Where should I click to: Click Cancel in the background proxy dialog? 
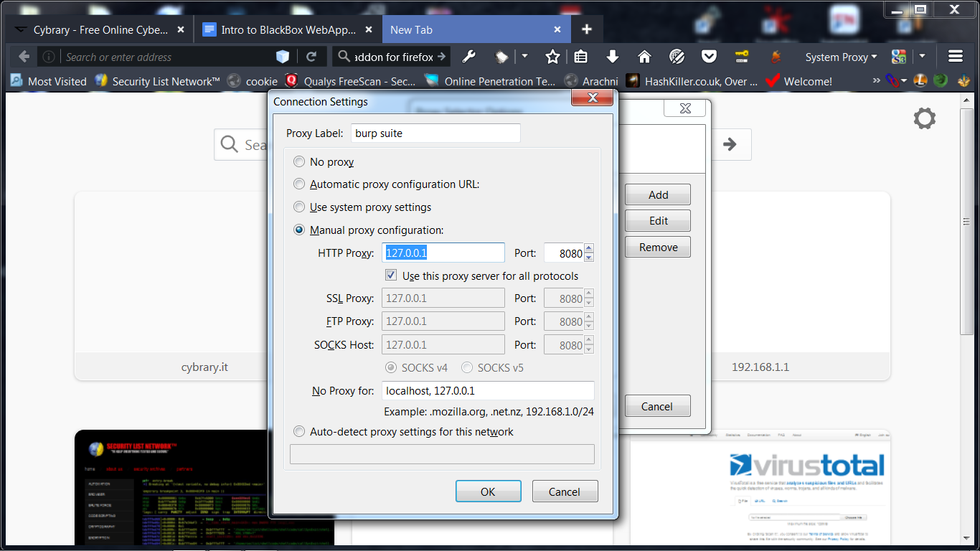(658, 406)
